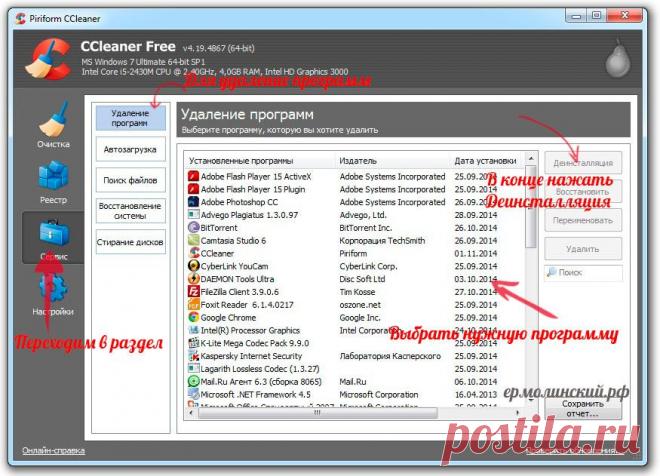The image size is (660, 476).
Task: Select the Сервис toolbox icon
Action: click(x=53, y=235)
